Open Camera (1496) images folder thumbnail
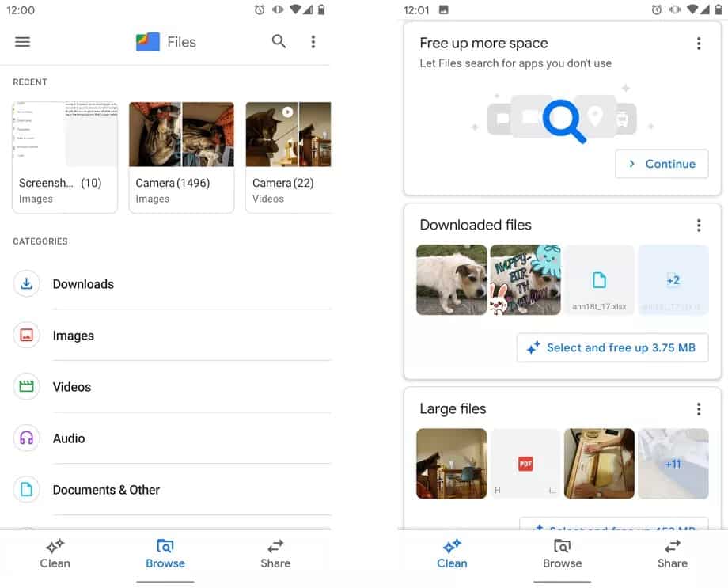Screen dimensions: 728x588 point(181,157)
